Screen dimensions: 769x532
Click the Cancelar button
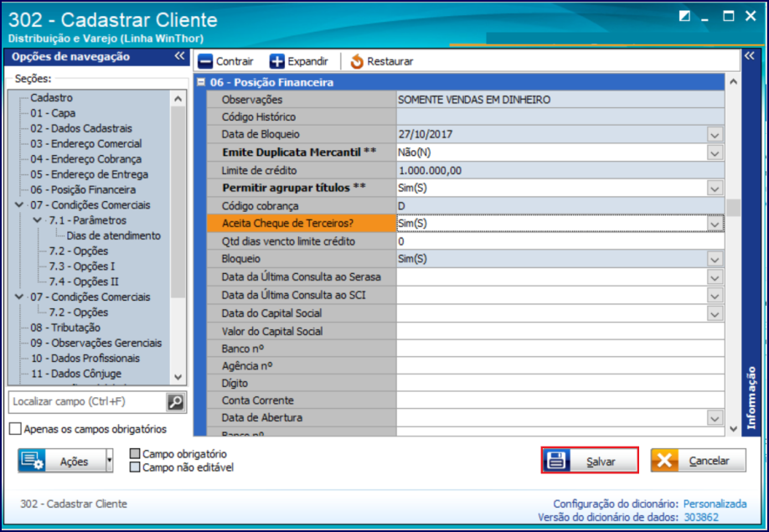click(x=699, y=461)
